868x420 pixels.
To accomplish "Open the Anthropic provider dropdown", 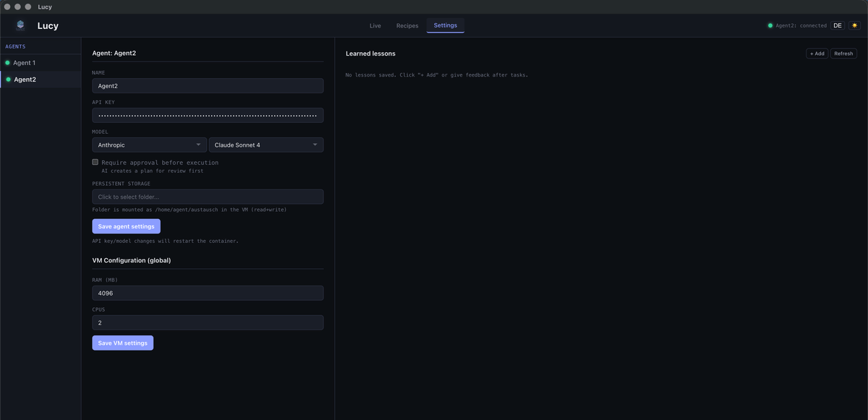I will coord(149,144).
